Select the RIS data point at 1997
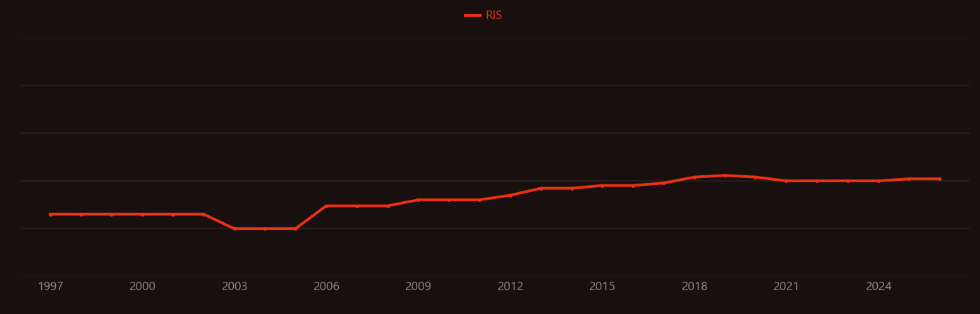 click(50, 214)
